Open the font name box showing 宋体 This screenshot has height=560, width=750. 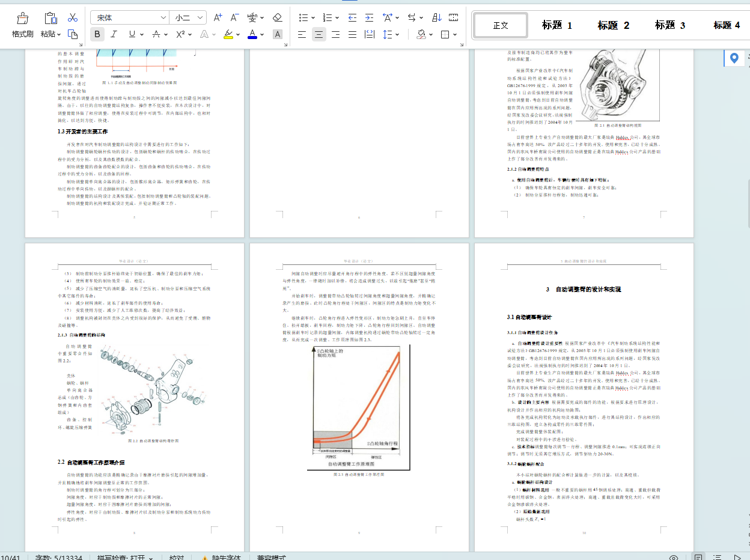pos(130,18)
